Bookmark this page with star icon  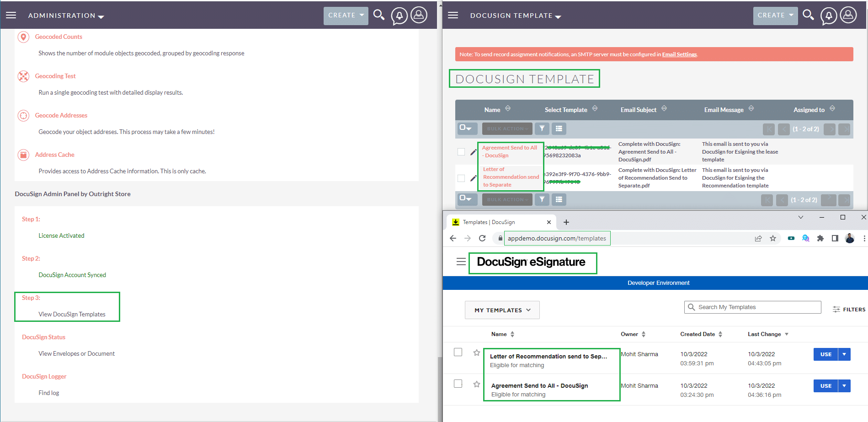tap(773, 238)
